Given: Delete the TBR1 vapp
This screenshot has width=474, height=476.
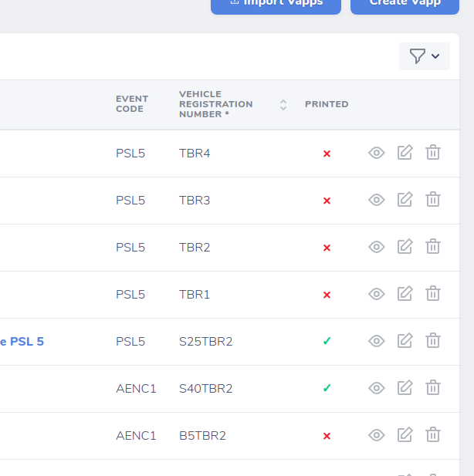Looking at the screenshot, I should point(432,293).
